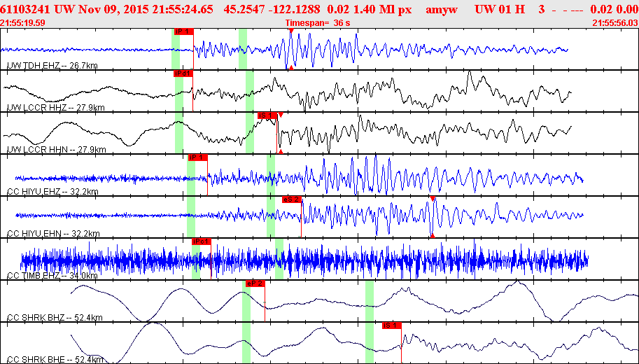Click the second green predicted bar on SHRK BHE
The height and width of the screenshot is (364, 639).
click(x=370, y=343)
